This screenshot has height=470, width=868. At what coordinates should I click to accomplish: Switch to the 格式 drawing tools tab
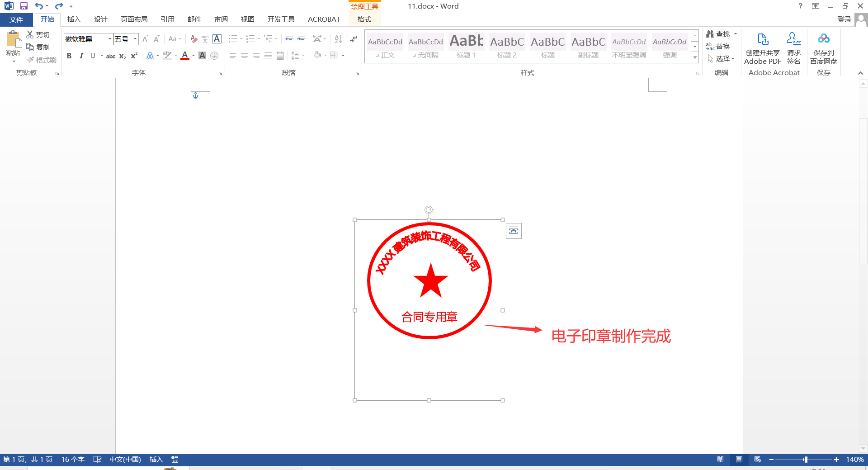tap(364, 19)
